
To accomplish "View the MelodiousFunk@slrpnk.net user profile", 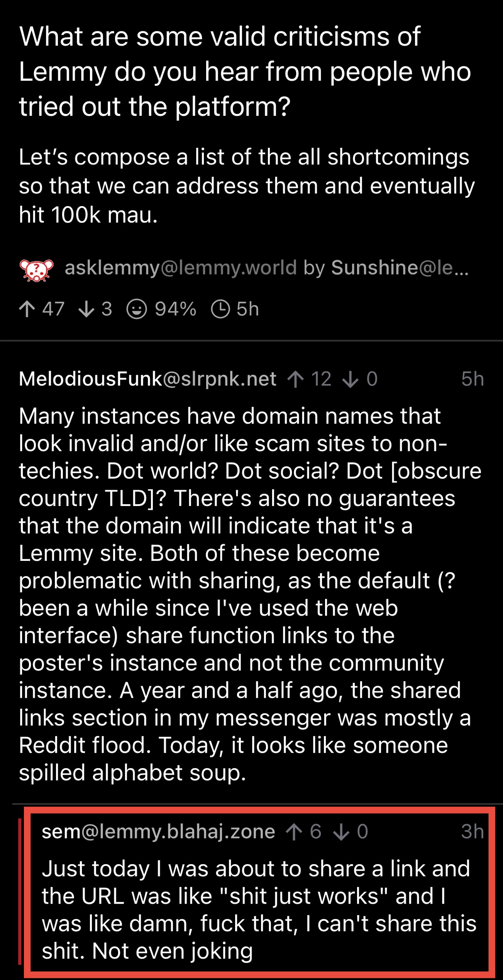I will pyautogui.click(x=147, y=379).
